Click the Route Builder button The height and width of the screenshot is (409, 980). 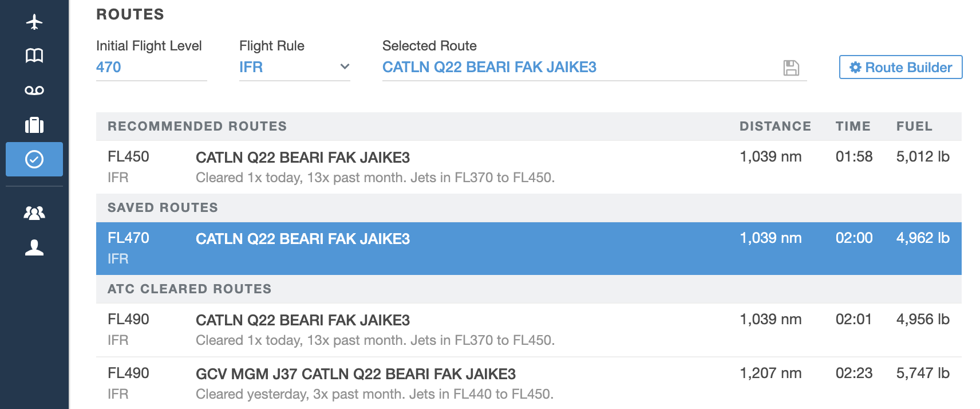[900, 68]
